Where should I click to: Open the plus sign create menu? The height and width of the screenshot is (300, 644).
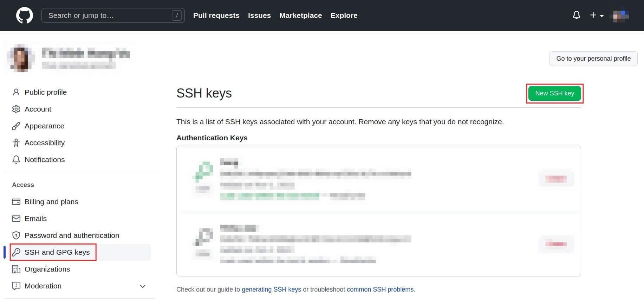pyautogui.click(x=593, y=15)
